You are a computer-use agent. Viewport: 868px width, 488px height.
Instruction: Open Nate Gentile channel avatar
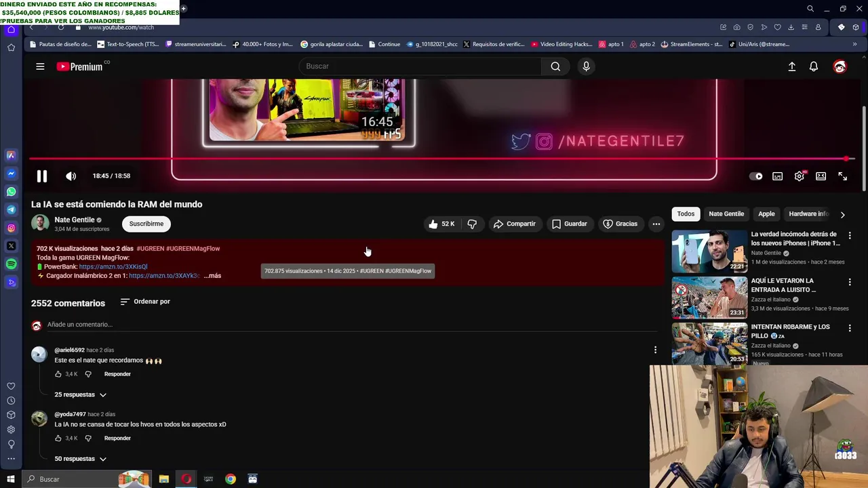point(40,223)
